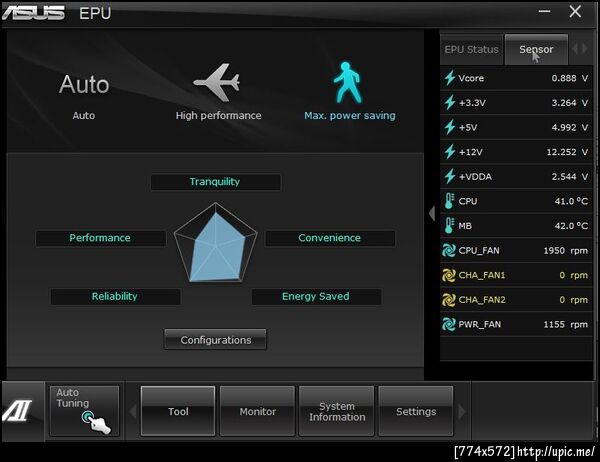Screen dimensions: 600x462
Task: Click the Vcore lightning bolt icon
Action: pos(450,78)
